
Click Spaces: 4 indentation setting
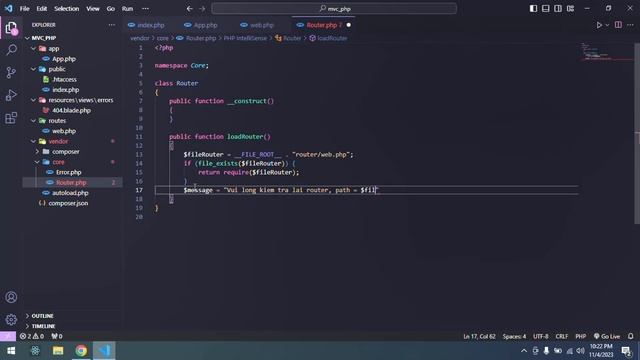(514, 336)
